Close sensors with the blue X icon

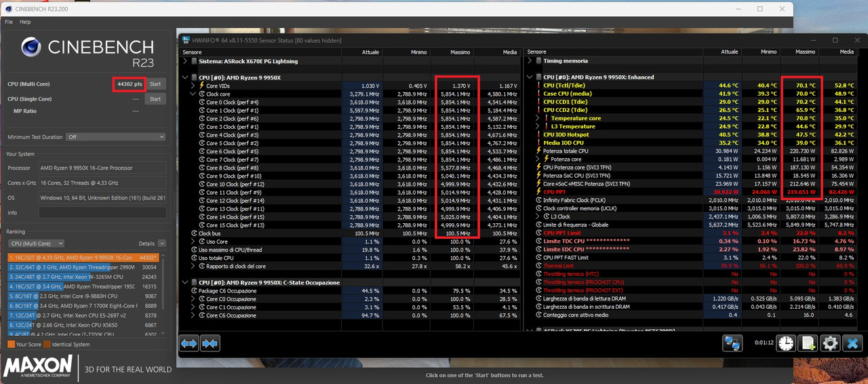(x=852, y=343)
